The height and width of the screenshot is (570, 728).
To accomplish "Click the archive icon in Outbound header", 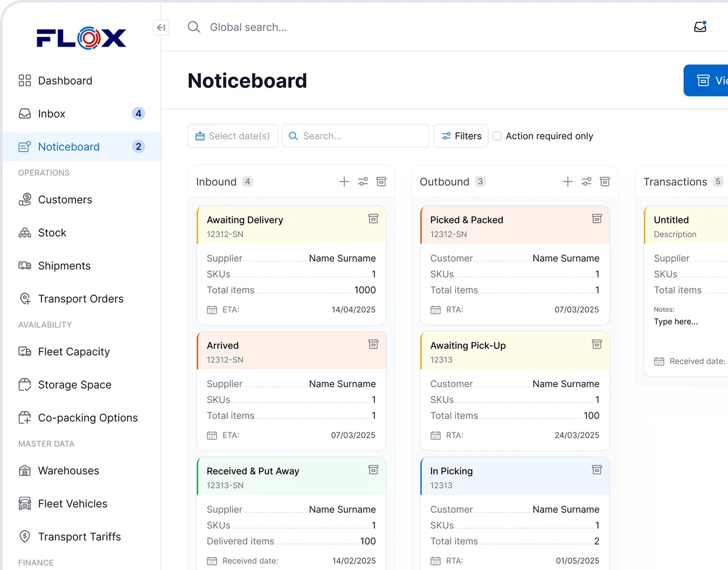I will [605, 181].
